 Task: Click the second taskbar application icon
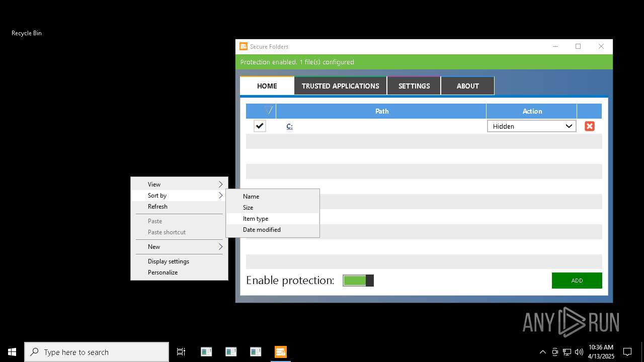point(231,352)
